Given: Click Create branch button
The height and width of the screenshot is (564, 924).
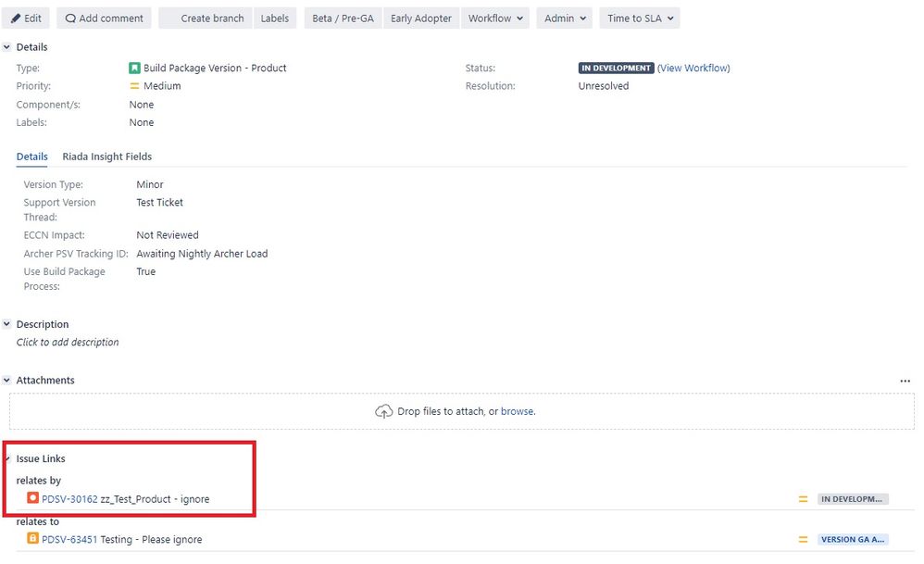Looking at the screenshot, I should (206, 19).
